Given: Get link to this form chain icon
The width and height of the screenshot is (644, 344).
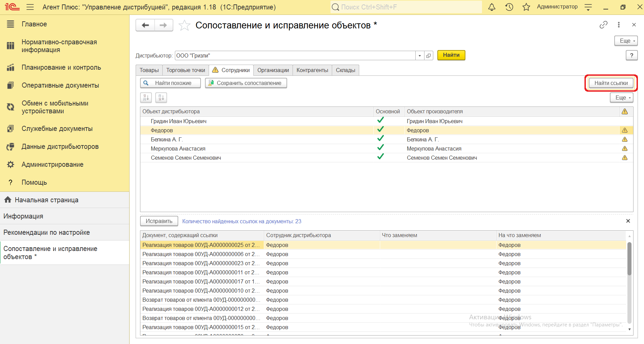Looking at the screenshot, I should click(603, 25).
